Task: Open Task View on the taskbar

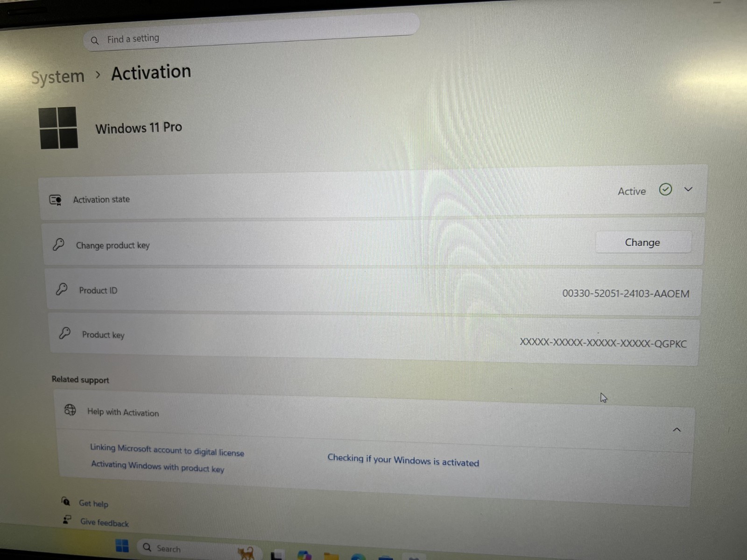Action: (x=277, y=555)
